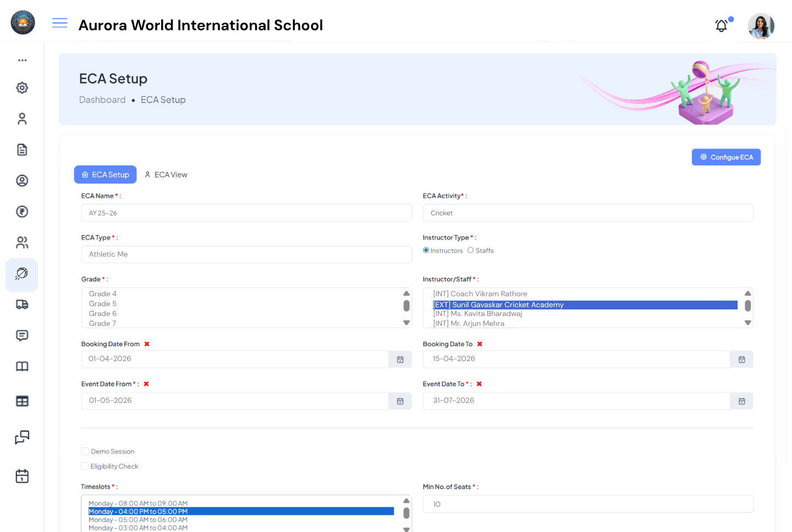
Task: Open the settings gear in the sidebar
Action: pyautogui.click(x=22, y=87)
